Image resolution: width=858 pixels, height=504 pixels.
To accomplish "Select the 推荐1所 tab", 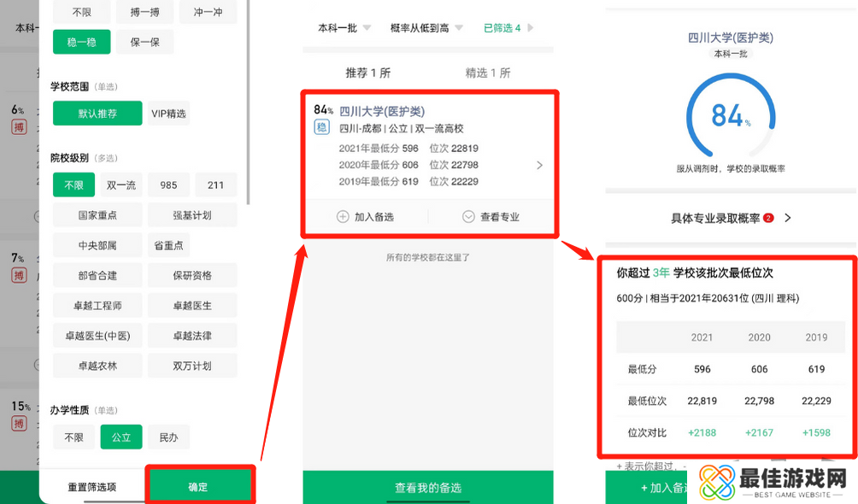I will pos(367,72).
